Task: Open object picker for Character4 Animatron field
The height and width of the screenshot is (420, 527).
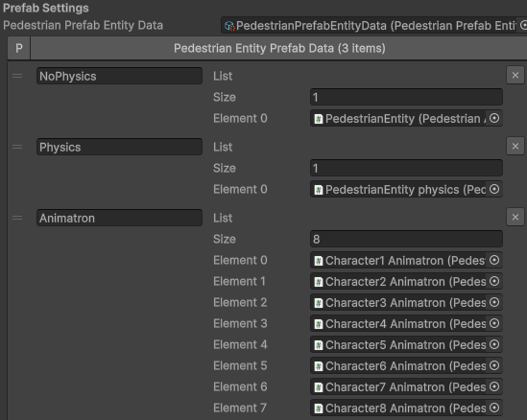Action: (494, 323)
